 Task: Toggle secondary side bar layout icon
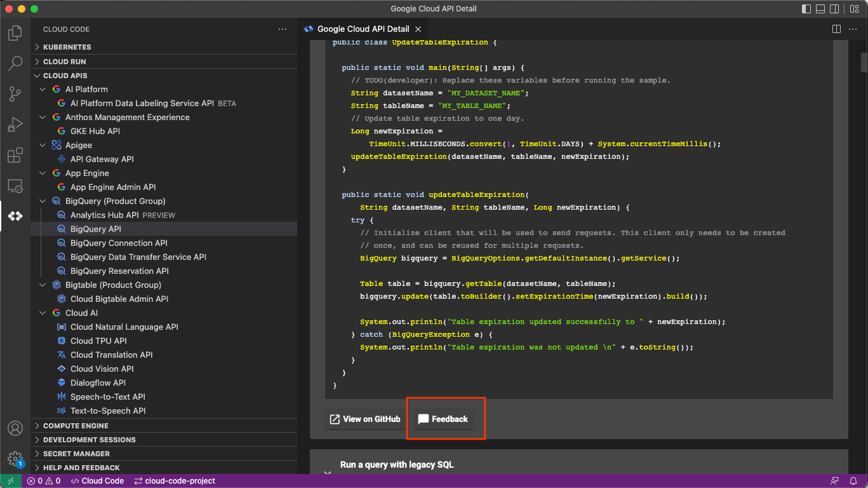834,9
